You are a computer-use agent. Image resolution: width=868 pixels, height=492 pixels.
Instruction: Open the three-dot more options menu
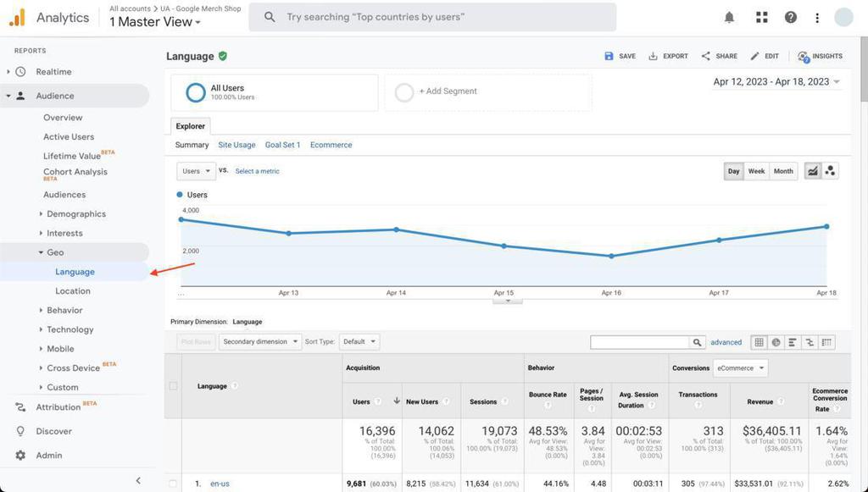817,18
